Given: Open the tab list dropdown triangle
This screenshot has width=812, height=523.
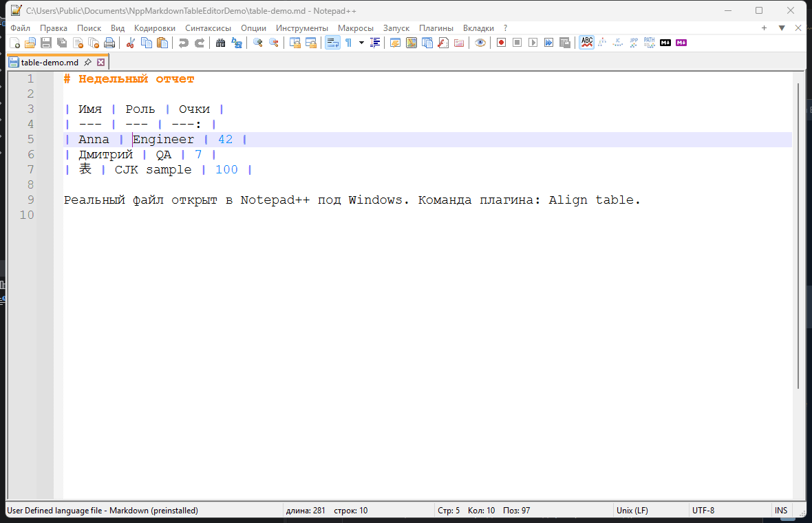Looking at the screenshot, I should pyautogui.click(x=782, y=28).
